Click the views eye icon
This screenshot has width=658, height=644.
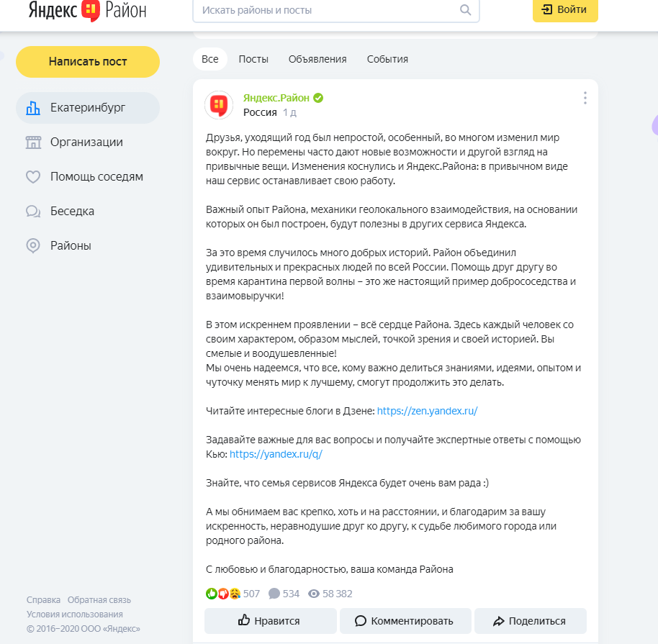click(314, 594)
